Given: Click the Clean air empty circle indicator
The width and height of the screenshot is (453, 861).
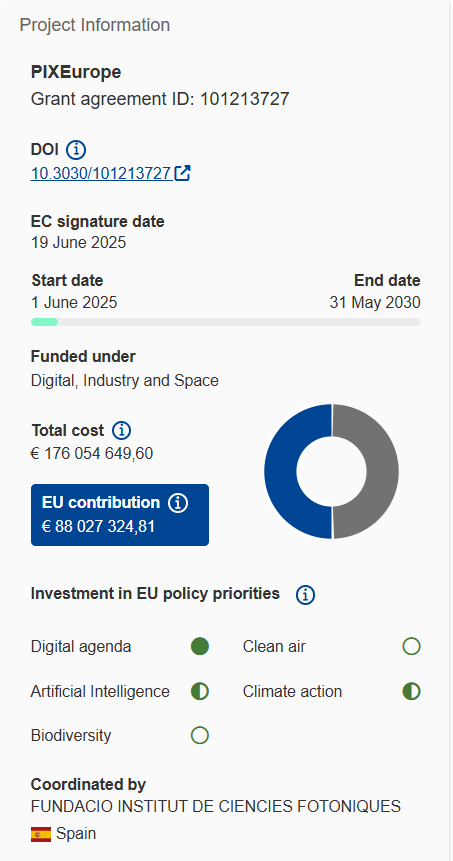Looking at the screenshot, I should (411, 646).
